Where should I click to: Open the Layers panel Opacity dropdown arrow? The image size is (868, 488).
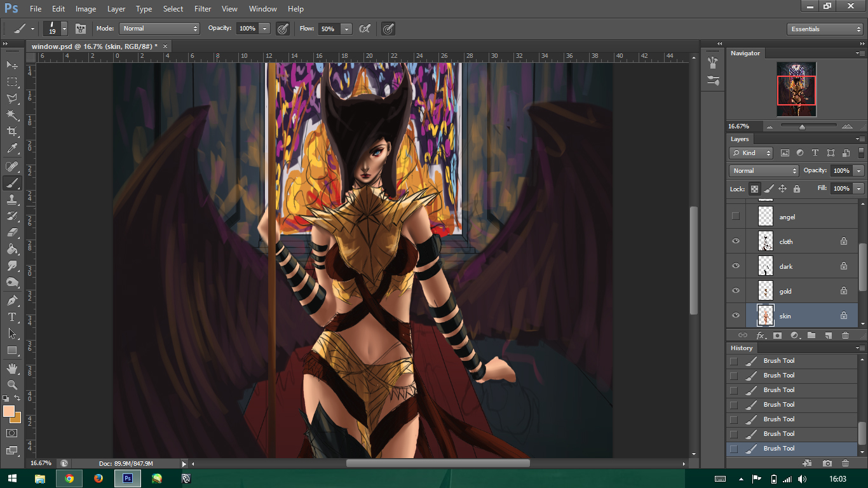tap(859, 171)
